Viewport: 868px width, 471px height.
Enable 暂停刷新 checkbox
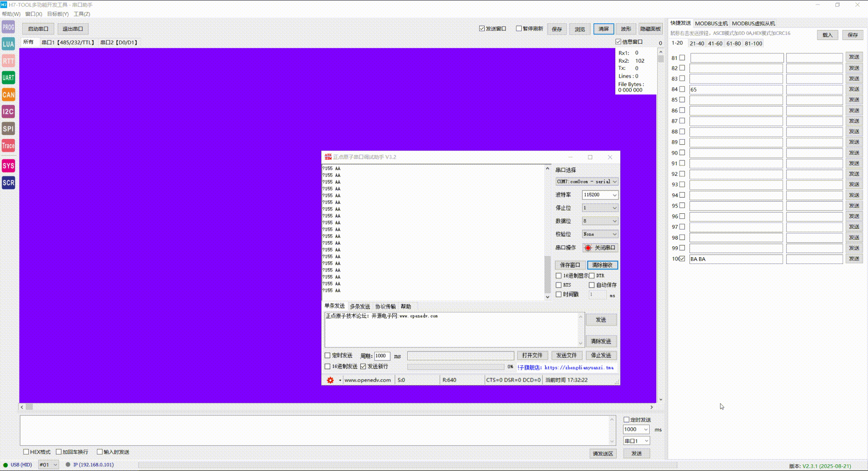coord(519,28)
